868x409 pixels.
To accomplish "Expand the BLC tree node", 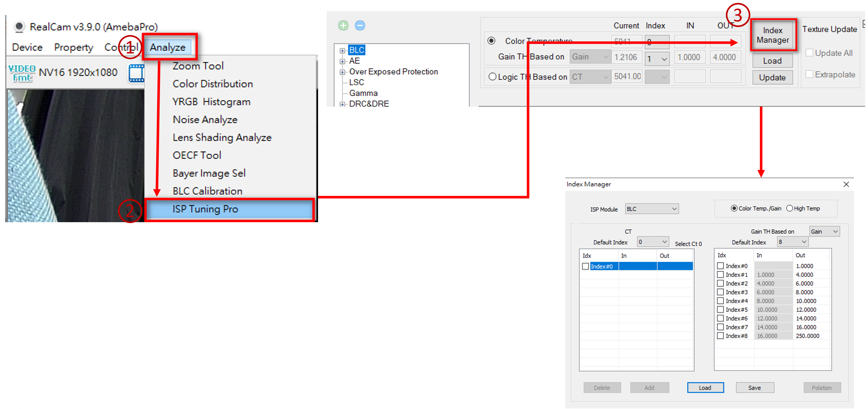I will pyautogui.click(x=342, y=51).
